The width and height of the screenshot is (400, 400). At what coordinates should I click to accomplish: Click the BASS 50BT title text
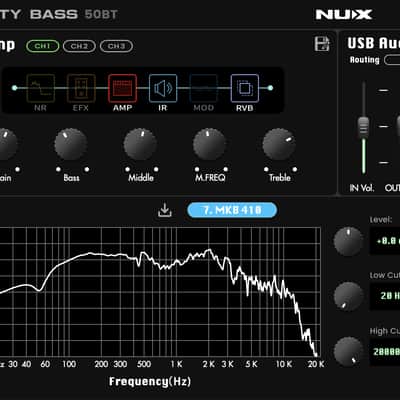tap(74, 14)
